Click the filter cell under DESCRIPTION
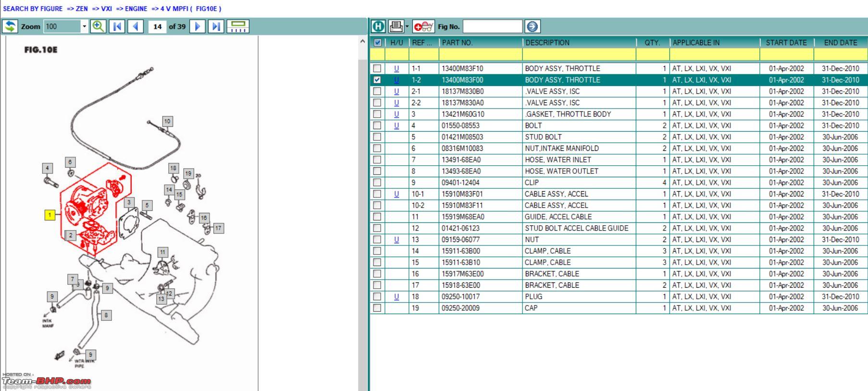The image size is (868, 391). pyautogui.click(x=579, y=54)
